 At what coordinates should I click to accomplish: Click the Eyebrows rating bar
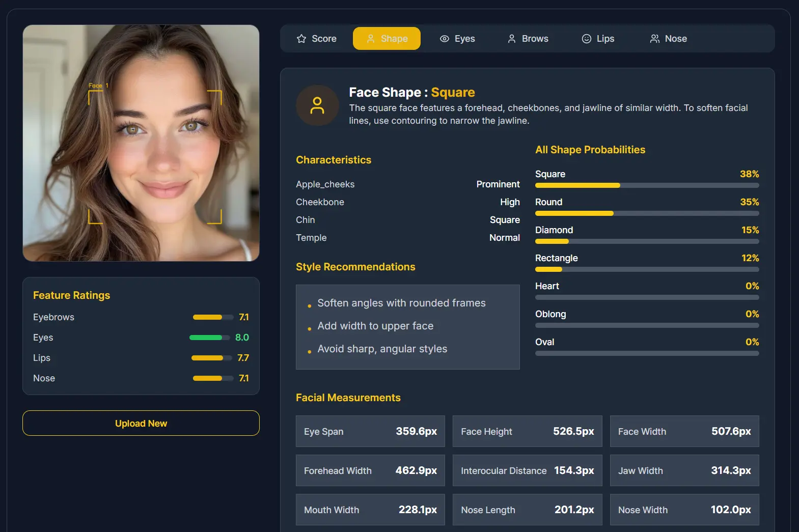(x=213, y=317)
